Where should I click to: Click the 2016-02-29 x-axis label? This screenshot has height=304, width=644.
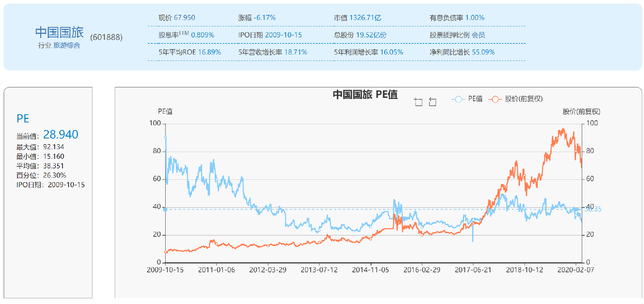(422, 270)
